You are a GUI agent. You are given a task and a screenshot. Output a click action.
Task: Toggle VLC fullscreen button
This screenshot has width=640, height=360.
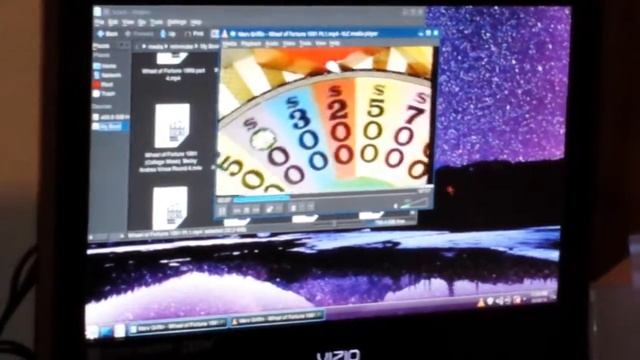pyautogui.click(x=270, y=209)
